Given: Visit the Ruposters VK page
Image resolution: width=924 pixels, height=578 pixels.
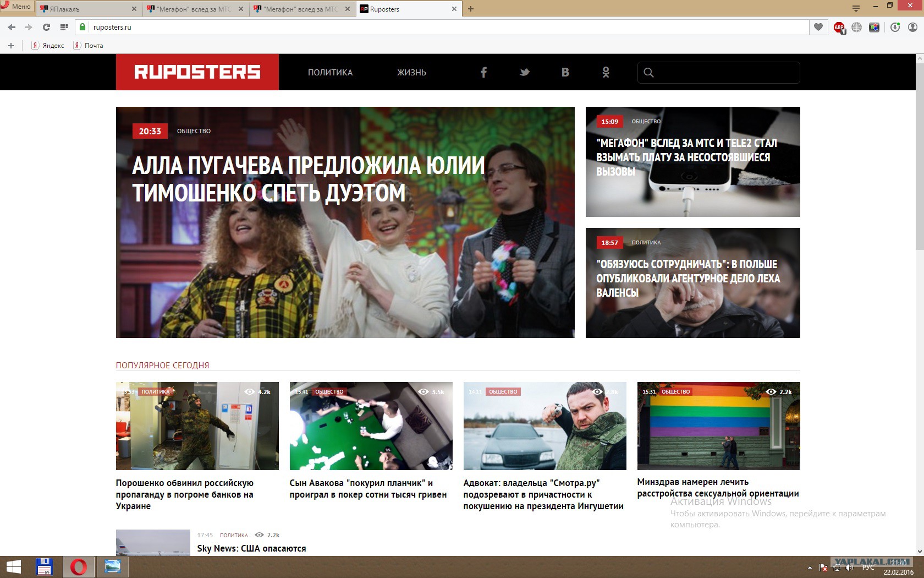Looking at the screenshot, I should pos(565,72).
